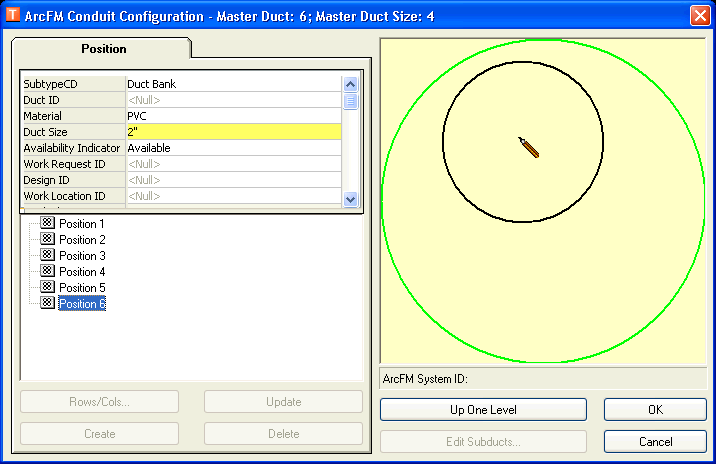The width and height of the screenshot is (716, 464).
Task: Click the yellow Duct Size value field
Action: (x=233, y=132)
